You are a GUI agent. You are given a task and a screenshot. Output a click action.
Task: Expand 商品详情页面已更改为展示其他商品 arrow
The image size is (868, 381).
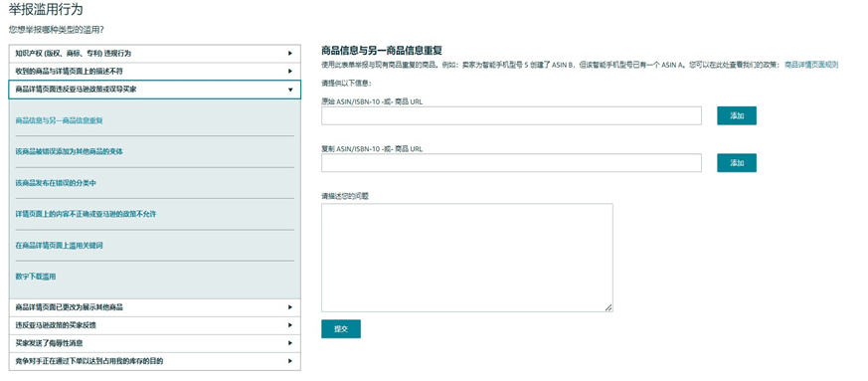(x=290, y=307)
